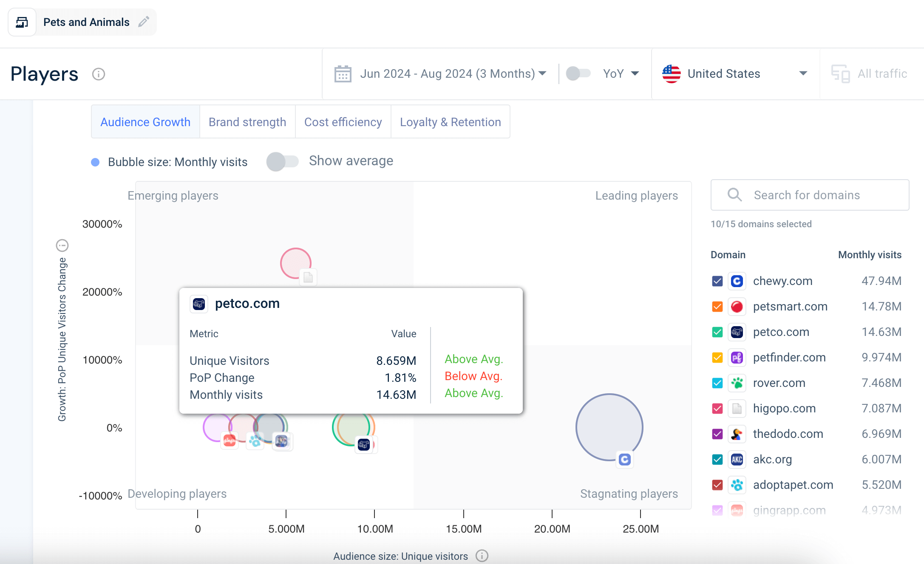Collapse the y-axis zoom minus icon
Screen dimensions: 924x564
tap(62, 245)
